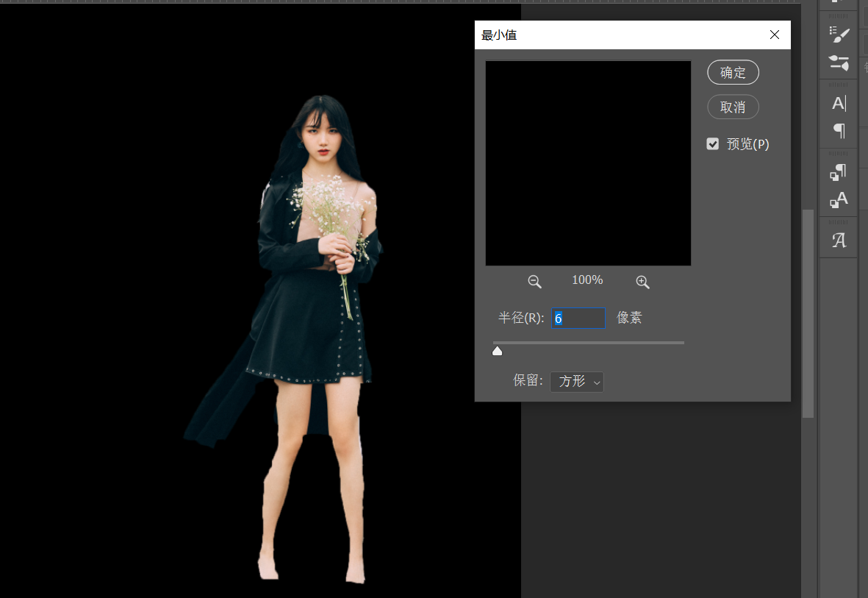Focus the 半径(R) input field

click(578, 318)
